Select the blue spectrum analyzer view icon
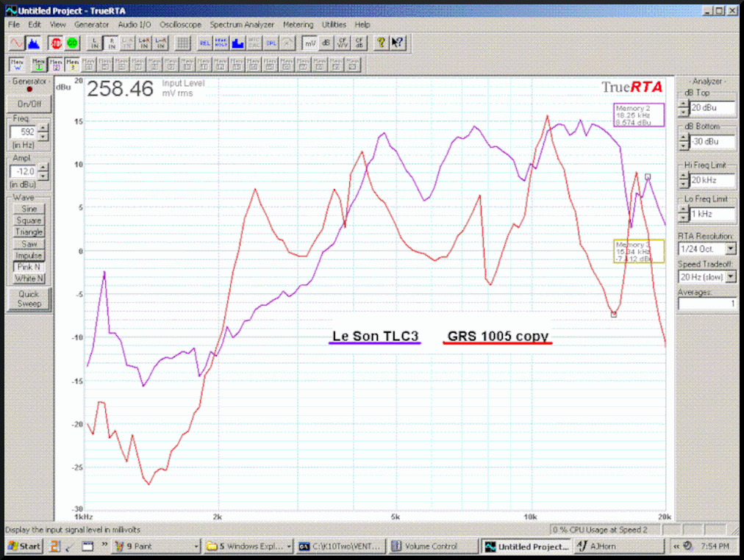744x560 pixels. click(x=33, y=43)
